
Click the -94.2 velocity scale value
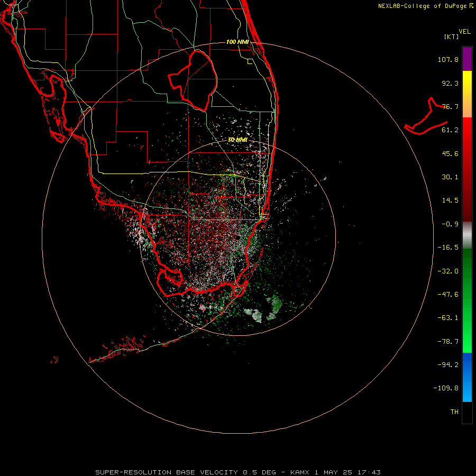[x=448, y=364]
